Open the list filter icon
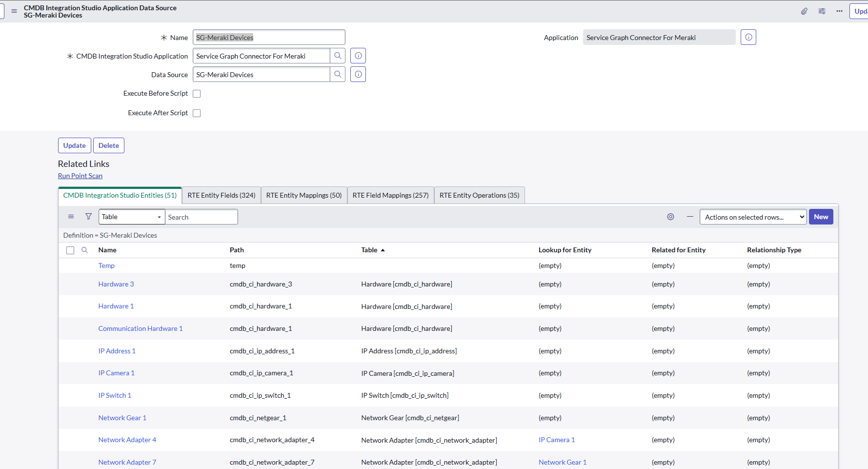The width and height of the screenshot is (868, 469). click(88, 216)
